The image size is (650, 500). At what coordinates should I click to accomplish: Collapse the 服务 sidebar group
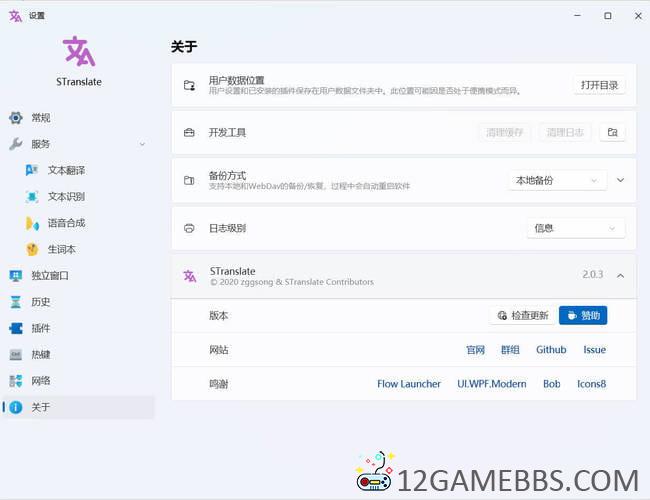pyautogui.click(x=141, y=144)
